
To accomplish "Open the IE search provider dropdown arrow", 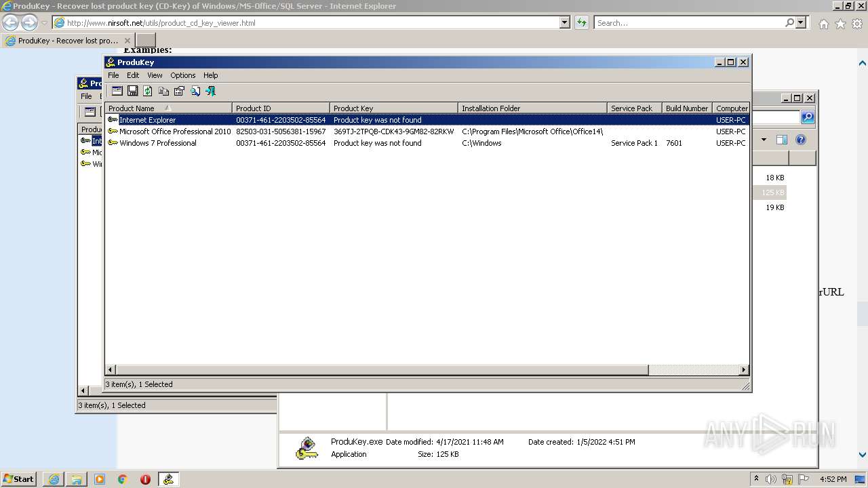I will point(802,22).
